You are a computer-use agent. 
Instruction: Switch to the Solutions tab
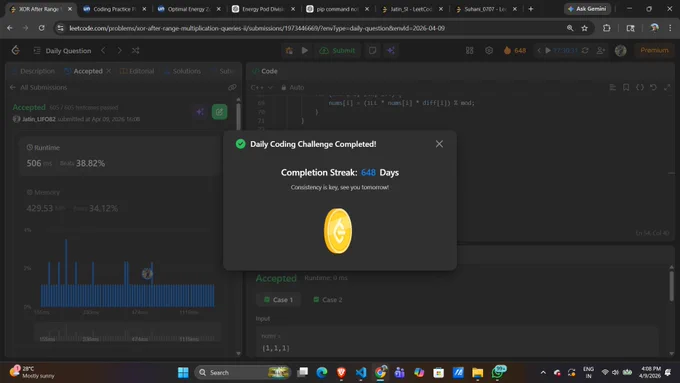(x=183, y=71)
